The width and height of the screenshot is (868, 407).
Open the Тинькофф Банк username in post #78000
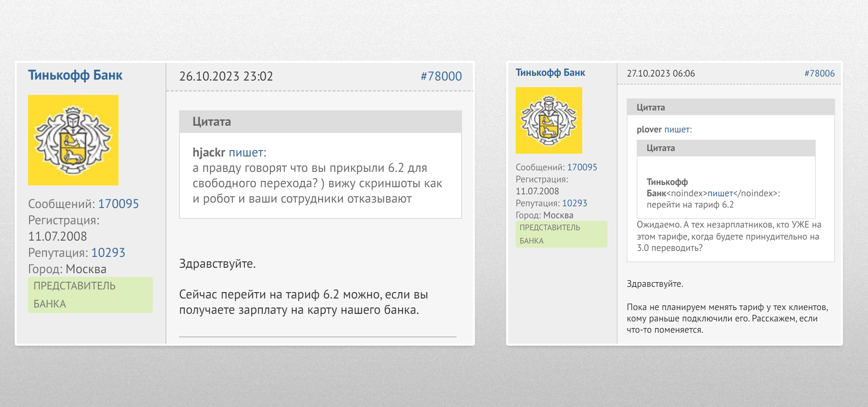tap(75, 75)
